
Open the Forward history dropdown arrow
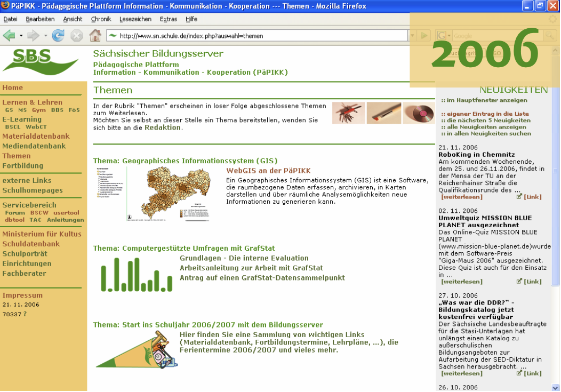point(45,36)
